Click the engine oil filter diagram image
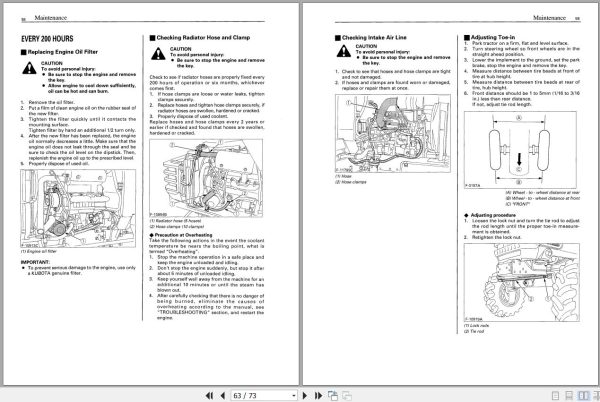Viewport: 600px width, 402px height. [x=78, y=209]
